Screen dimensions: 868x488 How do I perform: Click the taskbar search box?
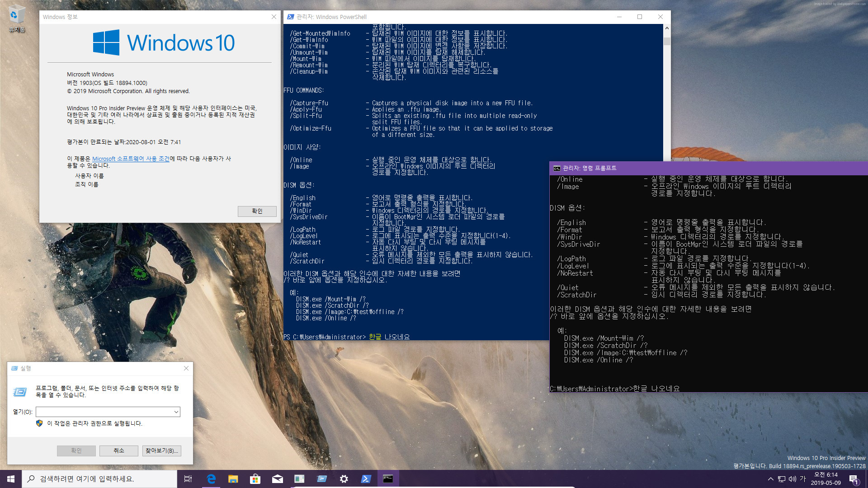pyautogui.click(x=99, y=479)
